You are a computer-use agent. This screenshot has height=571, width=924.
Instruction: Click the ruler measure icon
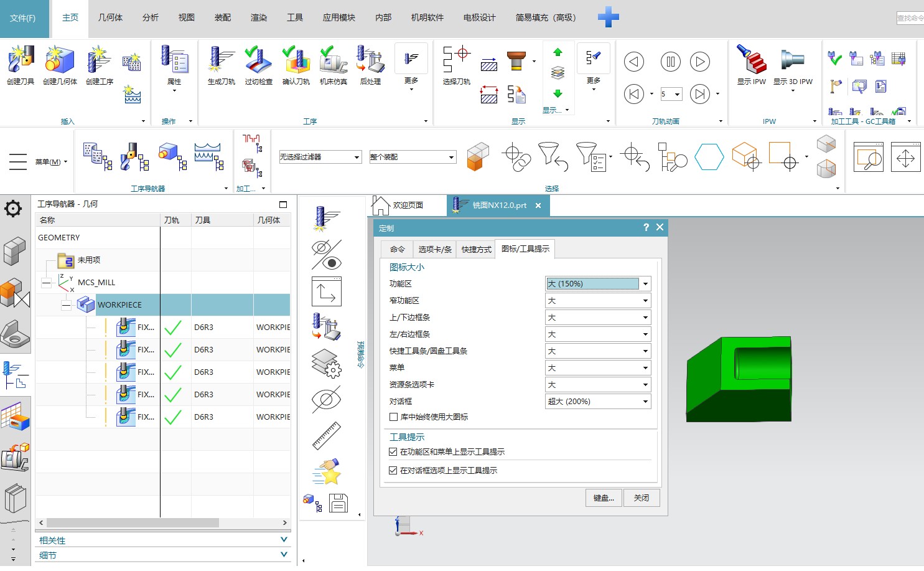[326, 436]
